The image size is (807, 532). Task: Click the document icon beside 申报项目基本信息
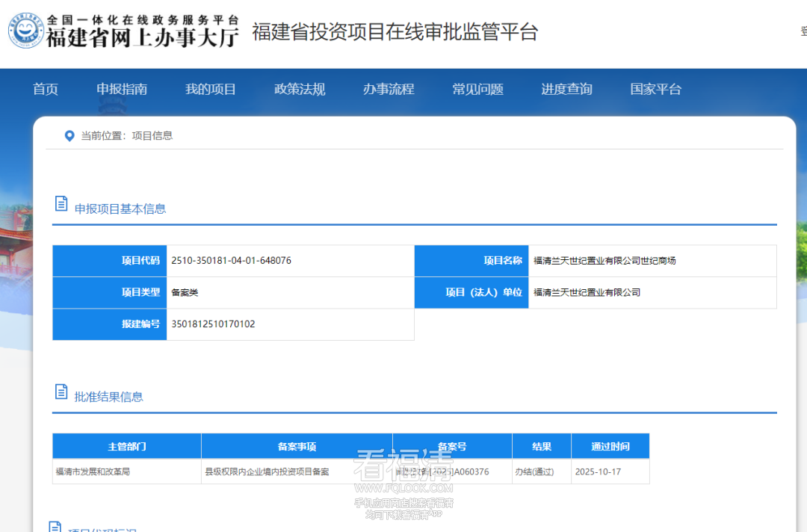61,202
